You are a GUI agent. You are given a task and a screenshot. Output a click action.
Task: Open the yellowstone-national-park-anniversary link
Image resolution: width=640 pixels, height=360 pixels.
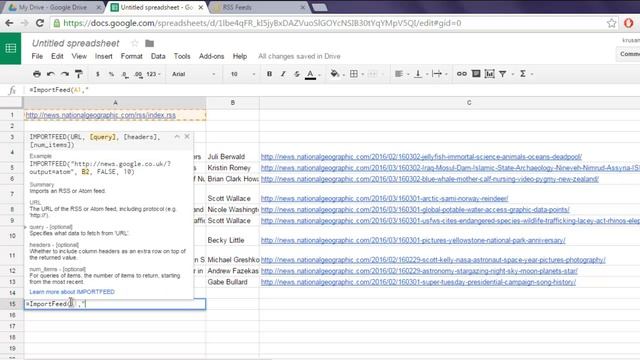[413, 240]
